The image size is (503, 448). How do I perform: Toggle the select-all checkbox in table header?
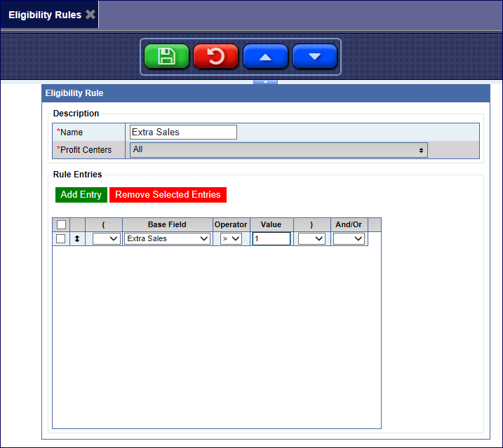pos(61,224)
